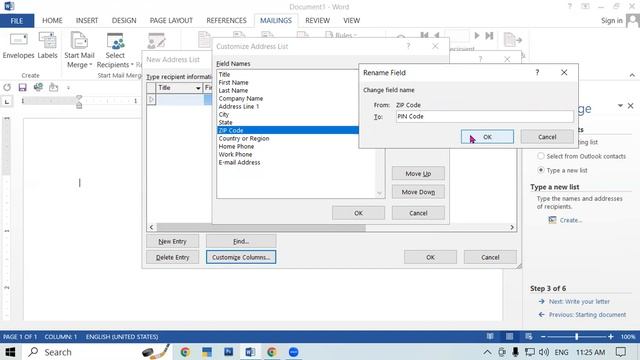640x360 pixels.
Task: Click Cancel in the Rename Field dialog
Action: tap(547, 137)
